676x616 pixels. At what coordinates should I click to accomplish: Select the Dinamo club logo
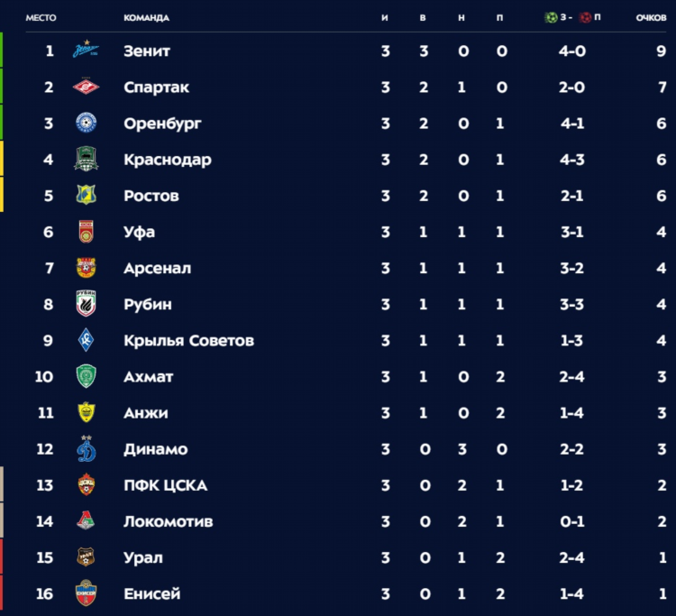[x=86, y=448]
